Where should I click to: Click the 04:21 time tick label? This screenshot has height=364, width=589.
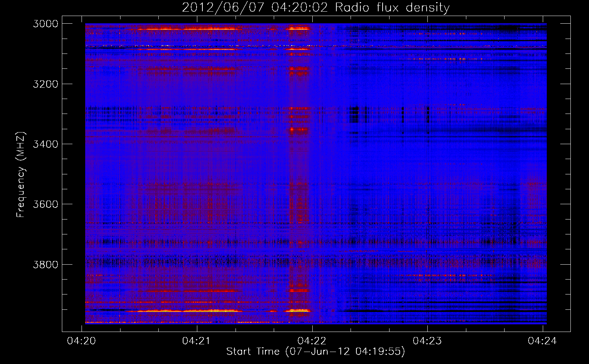pyautogui.click(x=197, y=341)
